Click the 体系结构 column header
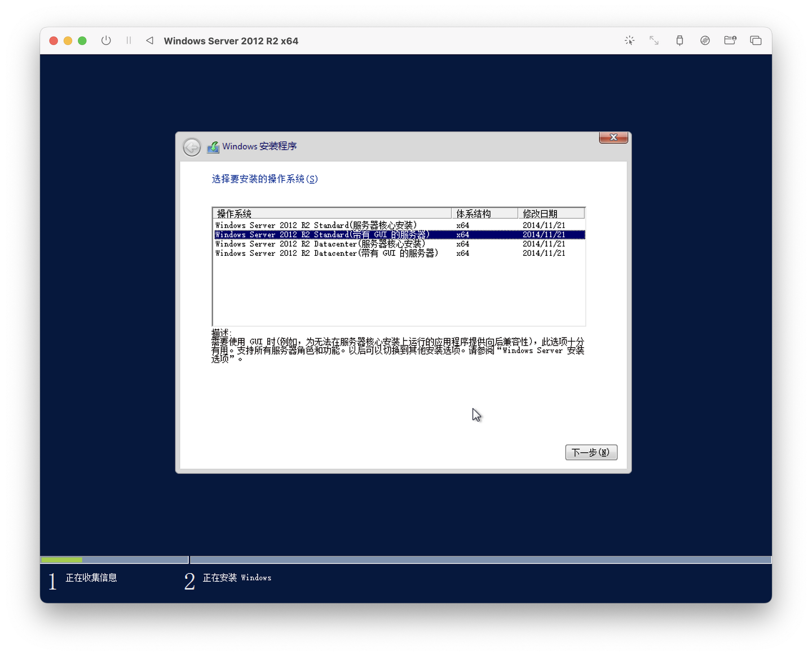 click(x=484, y=214)
